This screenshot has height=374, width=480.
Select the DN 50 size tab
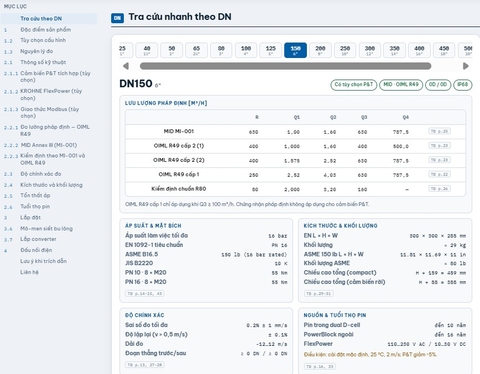pos(172,50)
